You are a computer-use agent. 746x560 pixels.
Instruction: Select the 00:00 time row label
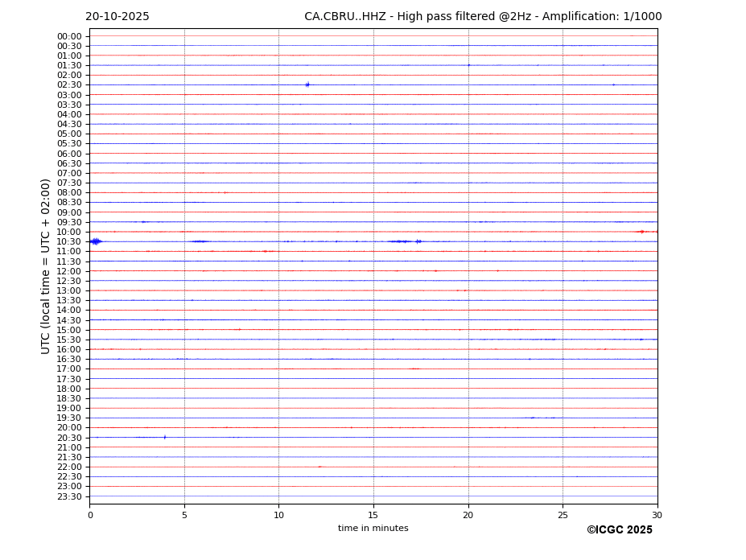point(69,36)
